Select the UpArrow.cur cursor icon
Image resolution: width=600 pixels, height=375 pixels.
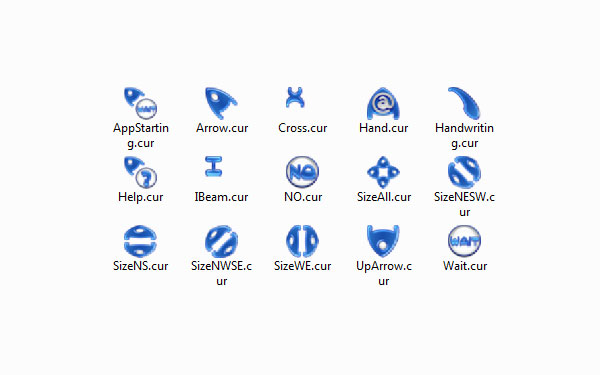click(x=383, y=241)
